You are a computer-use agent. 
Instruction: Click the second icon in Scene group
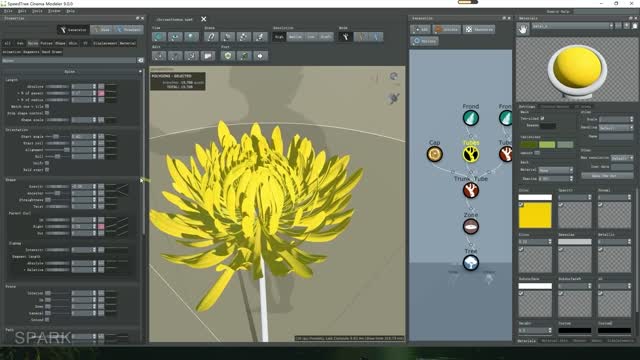click(x=227, y=37)
